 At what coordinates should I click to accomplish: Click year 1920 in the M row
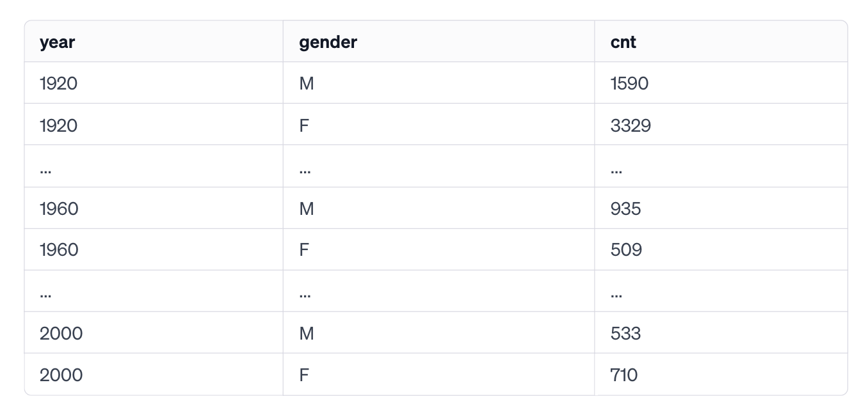(58, 83)
